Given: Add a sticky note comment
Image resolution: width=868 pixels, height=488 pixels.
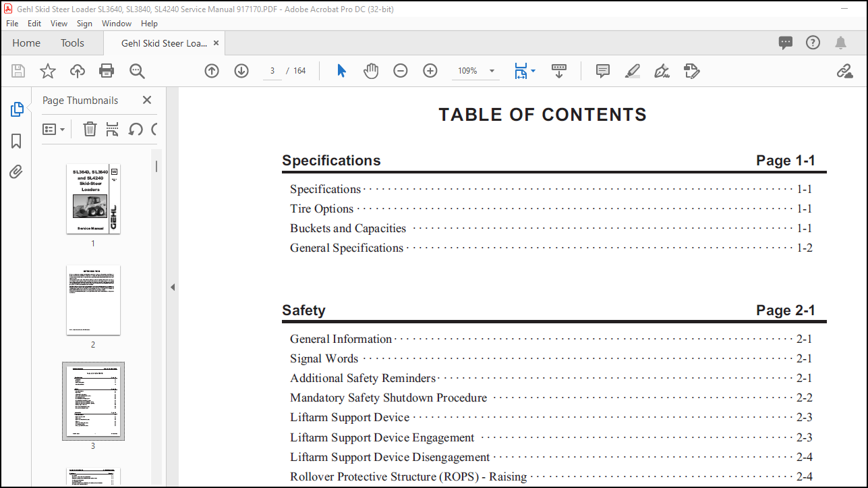Looking at the screenshot, I should click(x=603, y=71).
